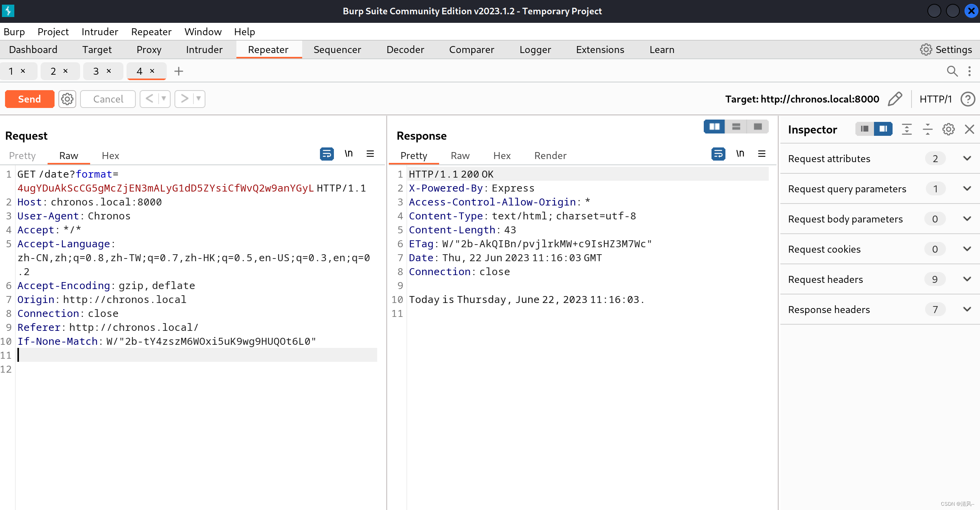Switch response view to Hex
Viewport: 980px width, 510px height.
(502, 156)
